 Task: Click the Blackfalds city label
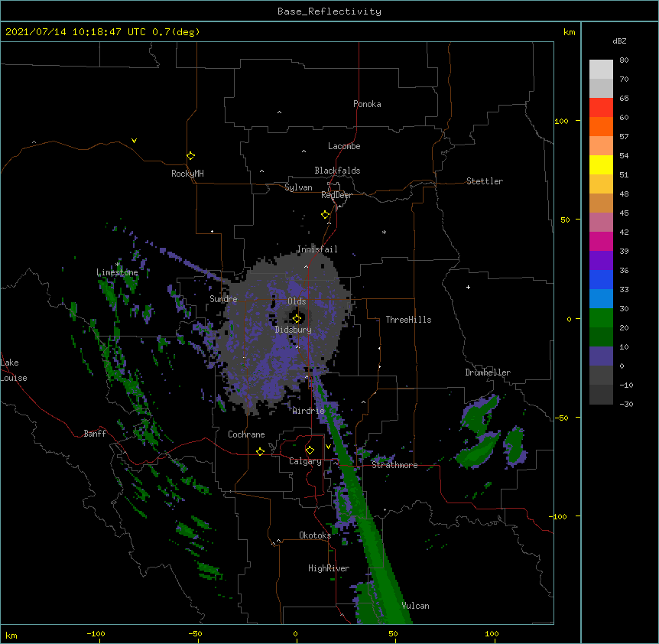tap(337, 171)
